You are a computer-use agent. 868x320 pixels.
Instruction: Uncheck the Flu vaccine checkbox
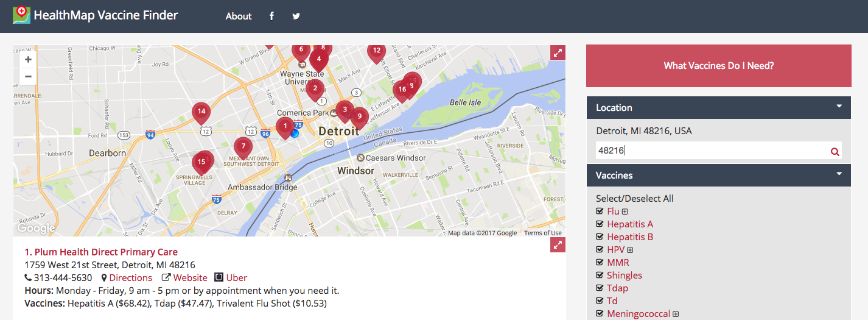(600, 212)
